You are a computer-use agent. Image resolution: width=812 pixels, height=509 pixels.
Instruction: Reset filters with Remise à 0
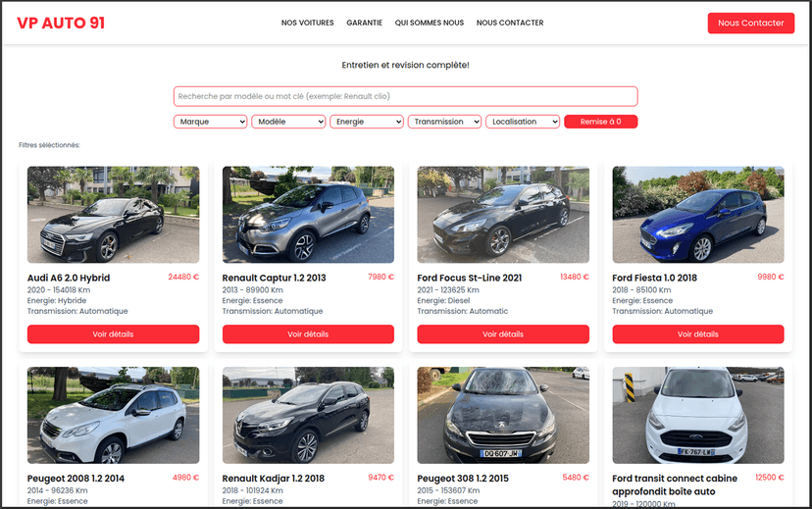(x=600, y=122)
